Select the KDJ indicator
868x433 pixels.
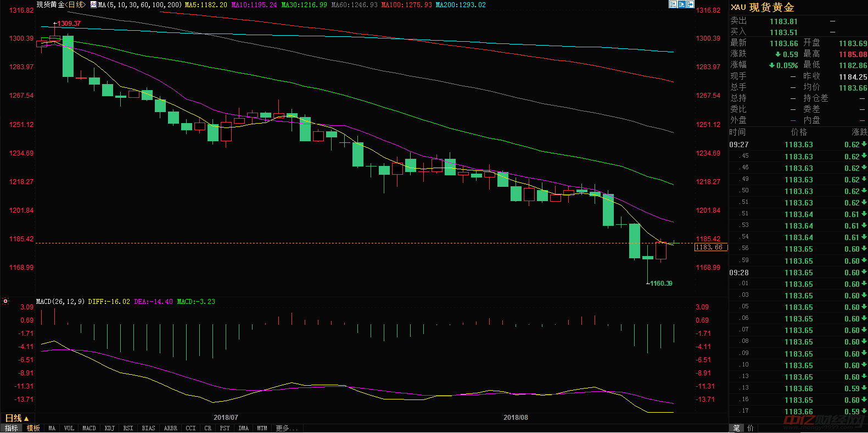110,429
